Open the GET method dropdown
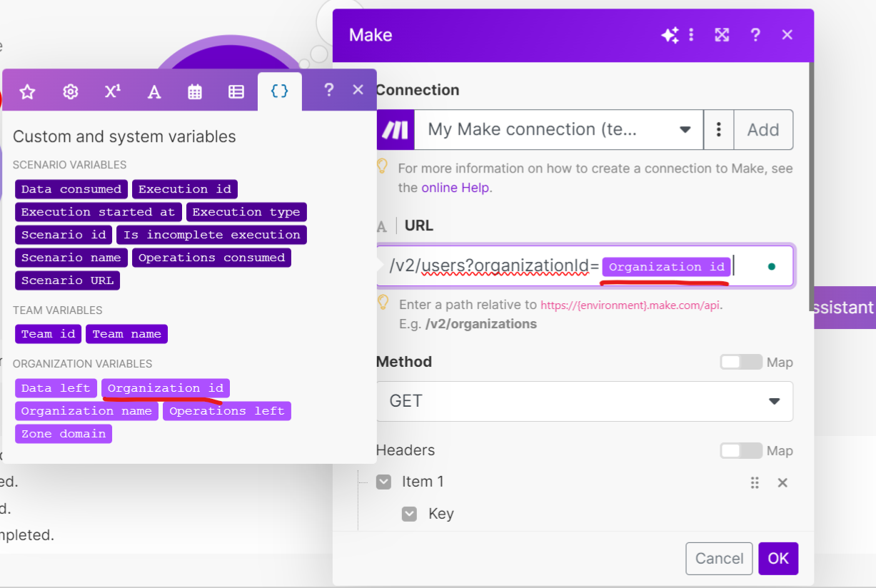The width and height of the screenshot is (876, 588). [x=585, y=401]
